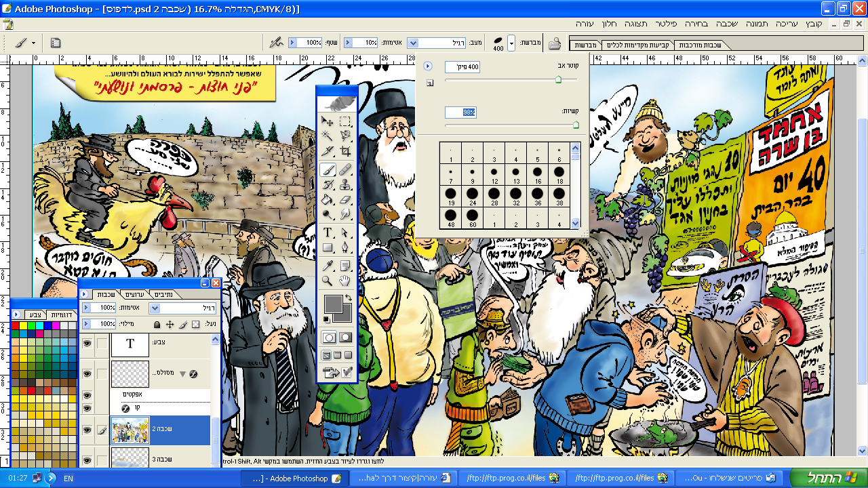Select the Clone Stamp tool
The width and height of the screenshot is (868, 488).
tap(345, 184)
